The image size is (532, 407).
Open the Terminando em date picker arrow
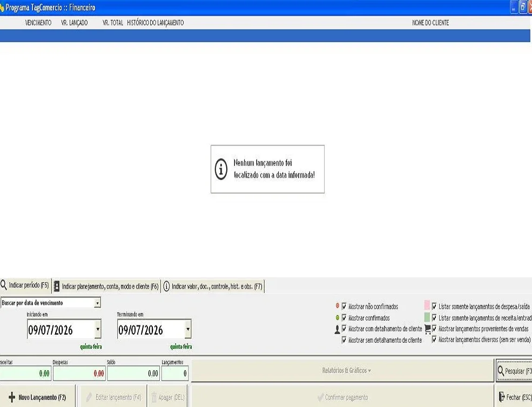pyautogui.click(x=188, y=329)
